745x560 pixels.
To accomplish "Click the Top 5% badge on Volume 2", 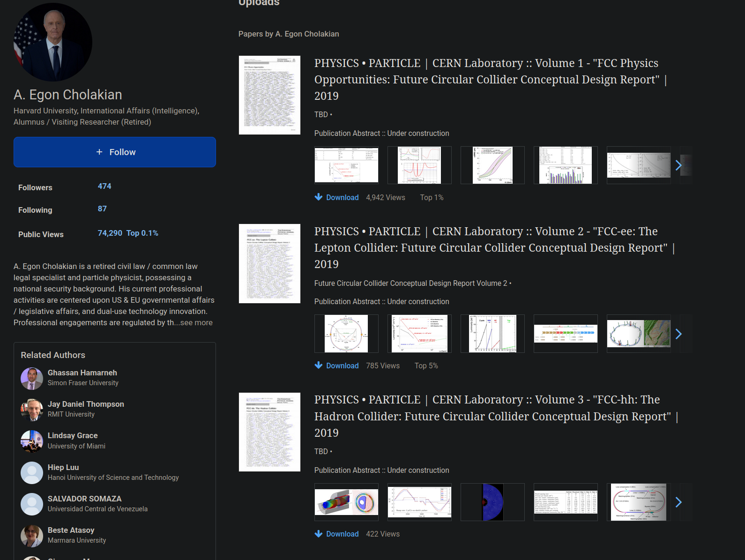I will click(426, 366).
